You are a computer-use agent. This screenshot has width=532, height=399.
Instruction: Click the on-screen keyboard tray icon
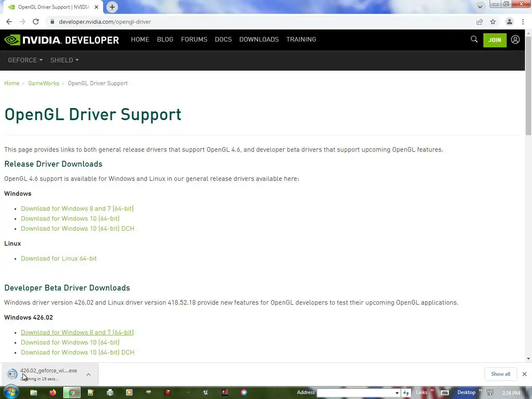[x=445, y=393]
